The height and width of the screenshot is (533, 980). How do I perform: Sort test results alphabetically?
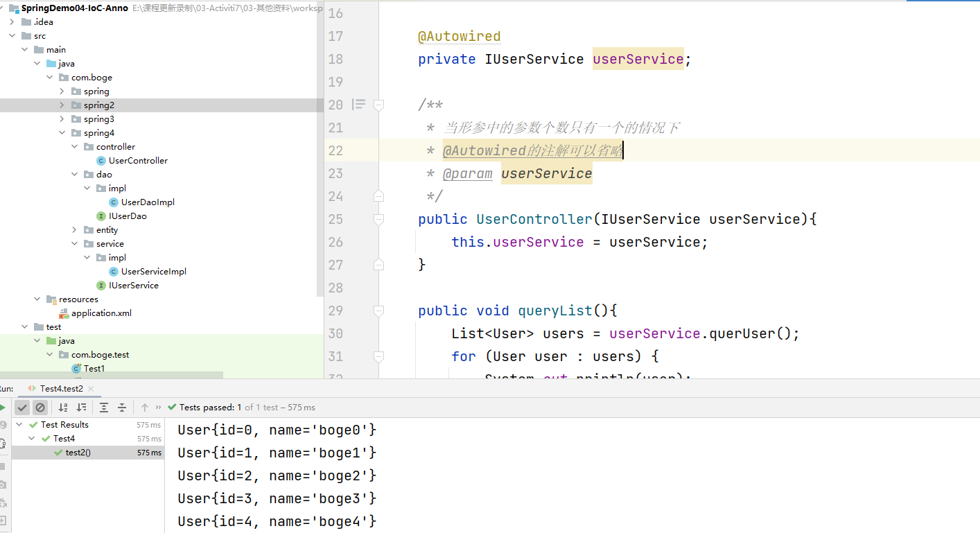(63, 408)
